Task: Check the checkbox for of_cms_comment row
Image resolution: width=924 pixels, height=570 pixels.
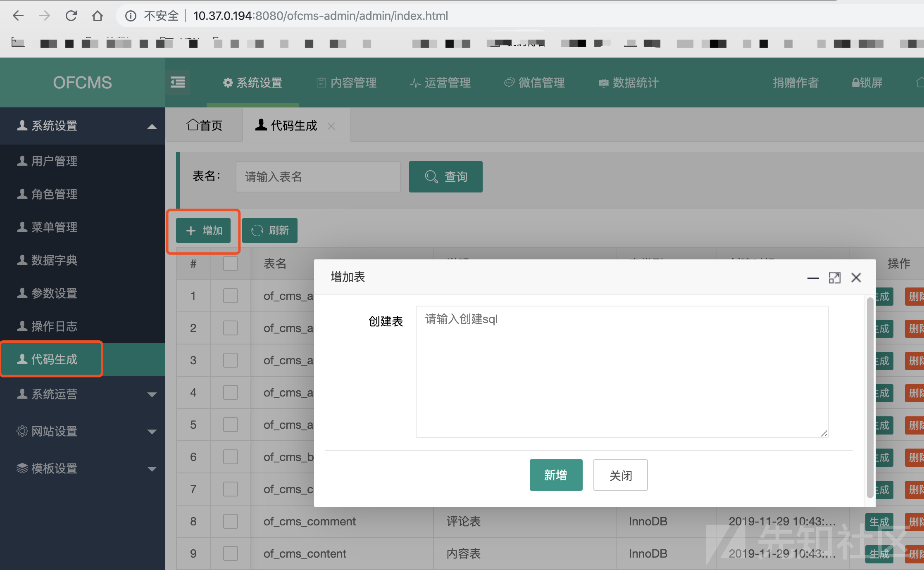Action: (x=231, y=521)
